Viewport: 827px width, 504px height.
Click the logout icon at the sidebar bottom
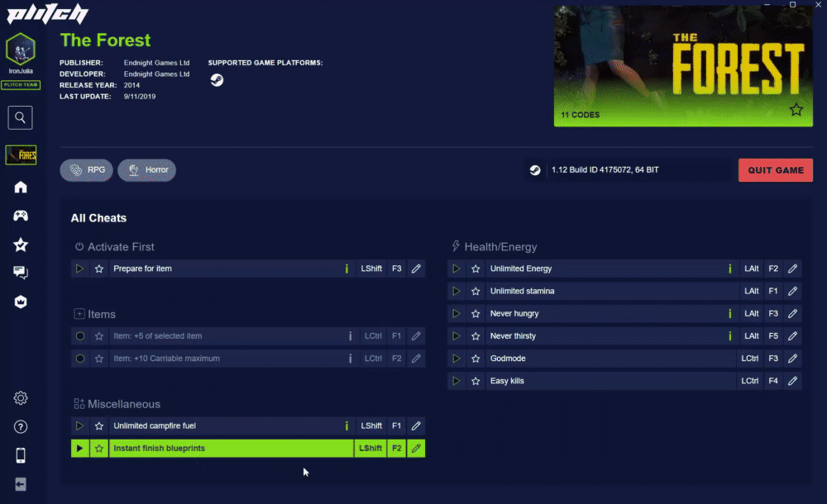[x=21, y=484]
